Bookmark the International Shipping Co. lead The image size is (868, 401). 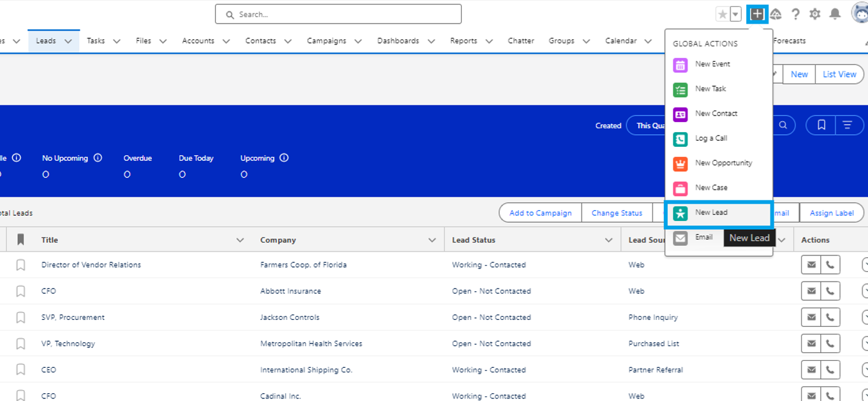pyautogui.click(x=20, y=369)
